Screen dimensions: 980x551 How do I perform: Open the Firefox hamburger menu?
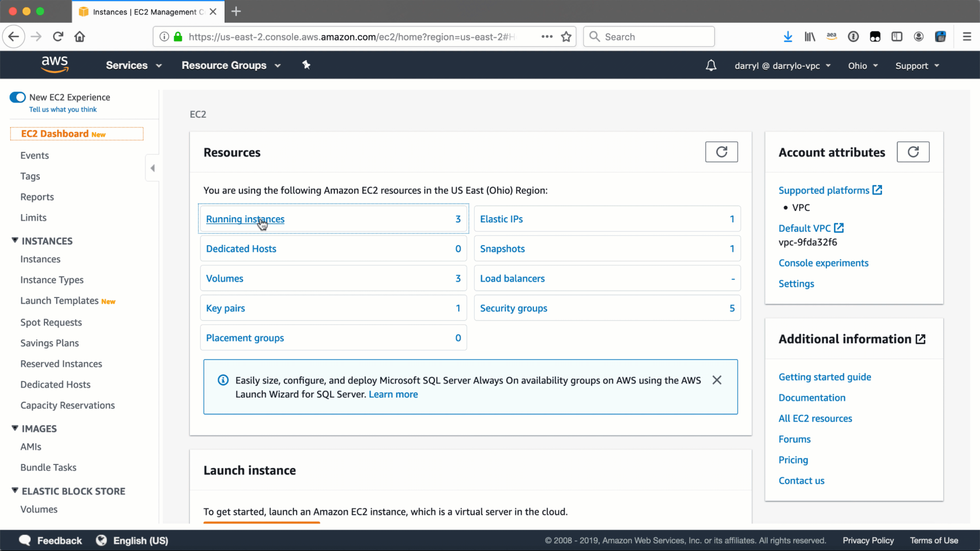pyautogui.click(x=967, y=37)
